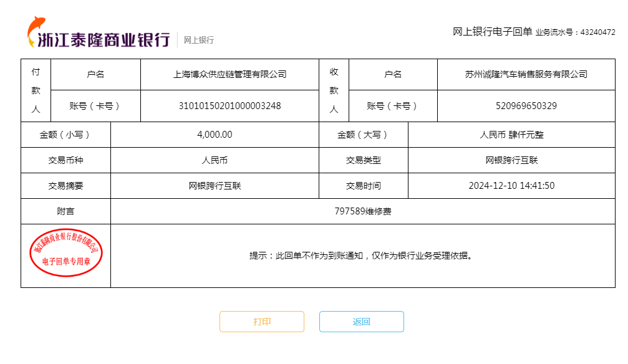Click the 网上银行电子回单 title text
This screenshot has height=364, width=628.
tap(492, 32)
